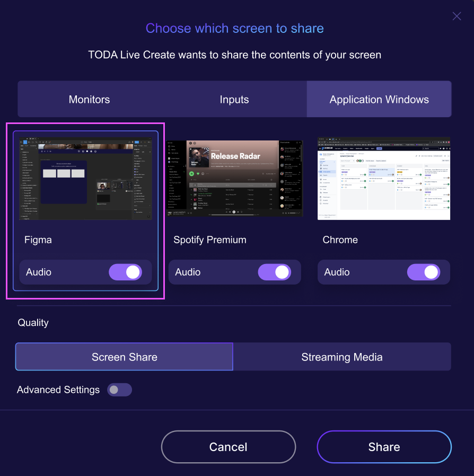Select the Figma window thumbnail
The image size is (474, 476).
[x=85, y=179]
